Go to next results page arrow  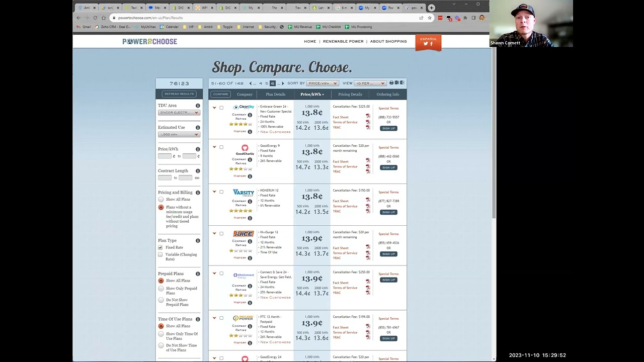point(283,83)
